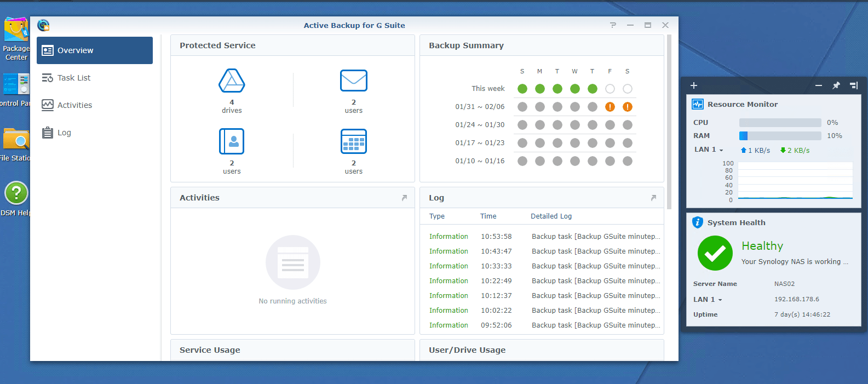This screenshot has height=384, width=868.
Task: Click the 01/10 ~ 01/16 week label
Action: (x=480, y=161)
